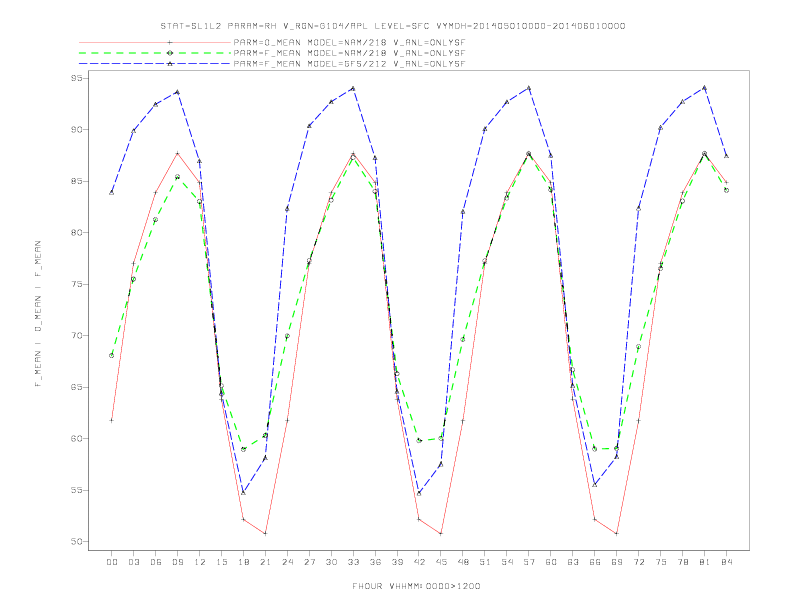Click the green dashed legend line sample

(155, 53)
